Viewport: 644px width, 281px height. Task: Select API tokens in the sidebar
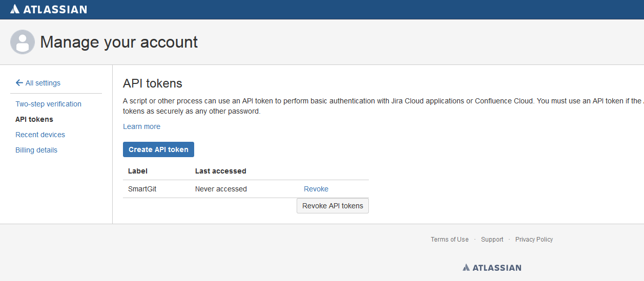click(x=34, y=119)
